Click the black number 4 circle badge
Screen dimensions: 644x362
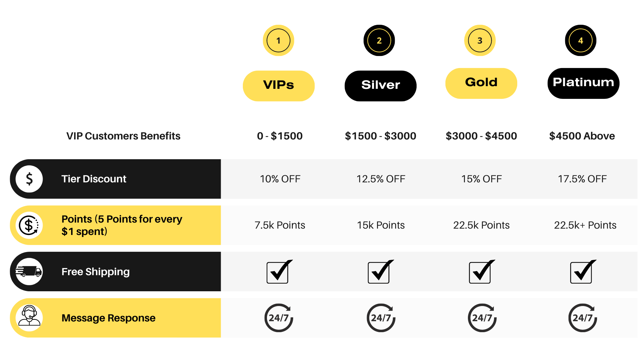[581, 41]
